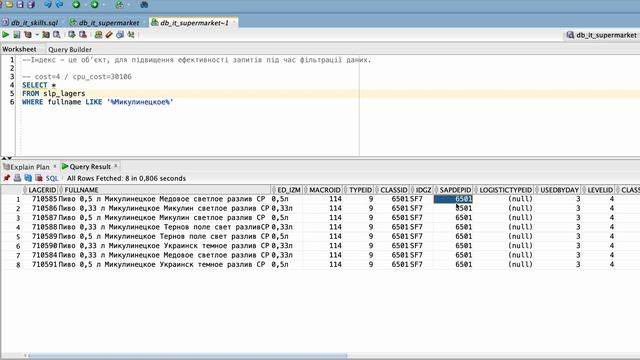
Task: Click the splitter collapse arrows above the Explain Plan tab
Action: 7,158
